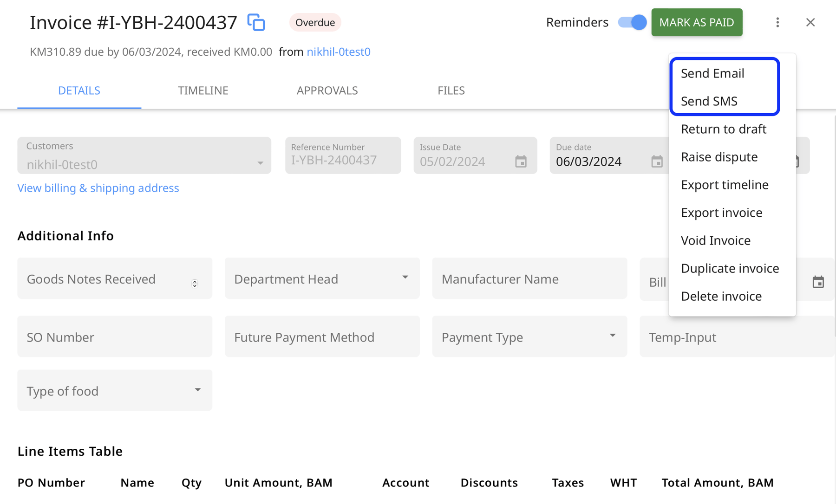This screenshot has width=836, height=504.
Task: Copy the invoice number I-YBH-2400437
Action: [256, 22]
